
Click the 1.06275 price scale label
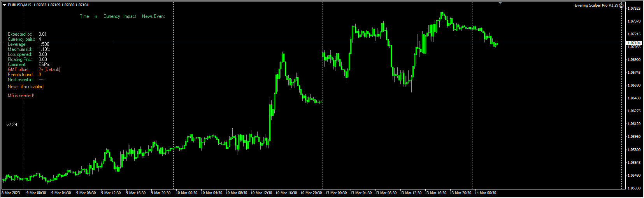tap(634, 111)
